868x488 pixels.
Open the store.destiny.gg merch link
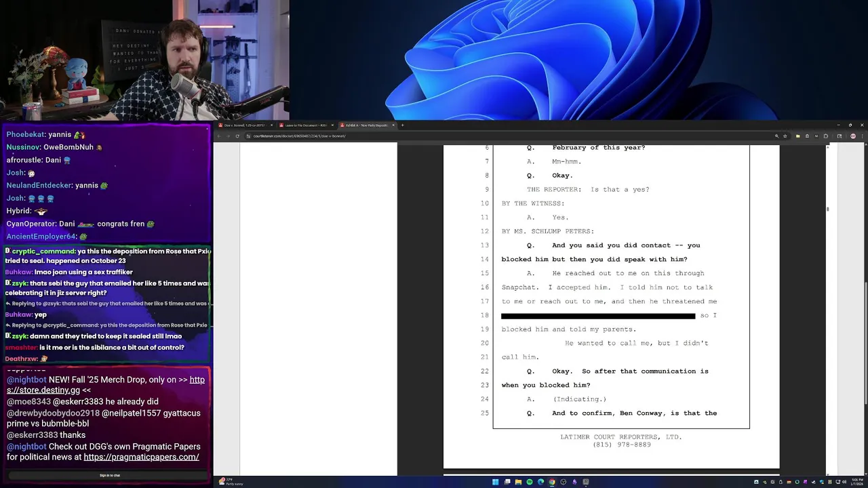click(106, 385)
